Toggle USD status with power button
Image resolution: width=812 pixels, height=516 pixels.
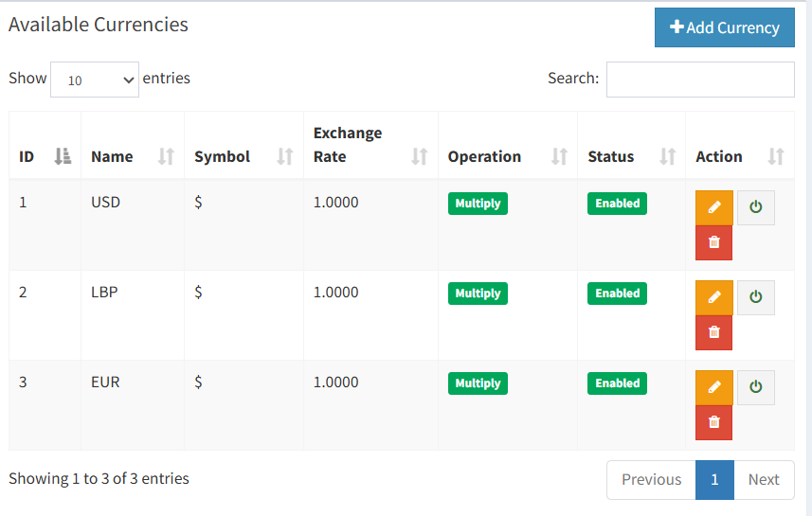755,207
